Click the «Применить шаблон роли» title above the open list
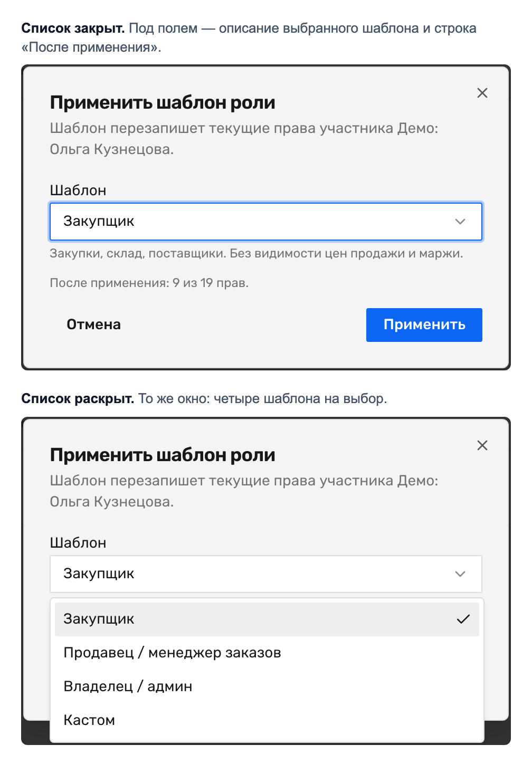This screenshot has width=532, height=764. 163,455
